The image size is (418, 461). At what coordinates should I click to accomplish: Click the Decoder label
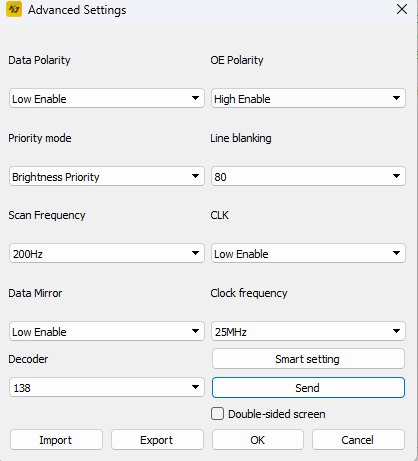click(x=28, y=359)
